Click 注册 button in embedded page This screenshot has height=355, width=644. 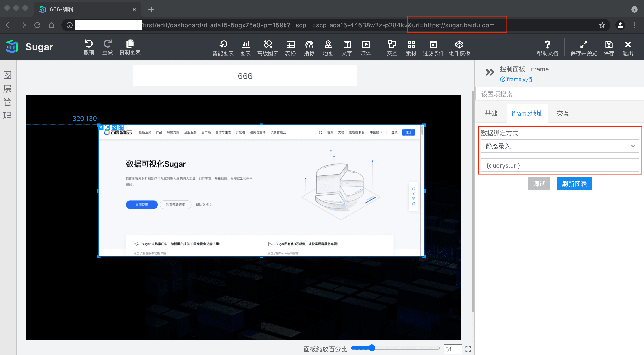coord(409,132)
